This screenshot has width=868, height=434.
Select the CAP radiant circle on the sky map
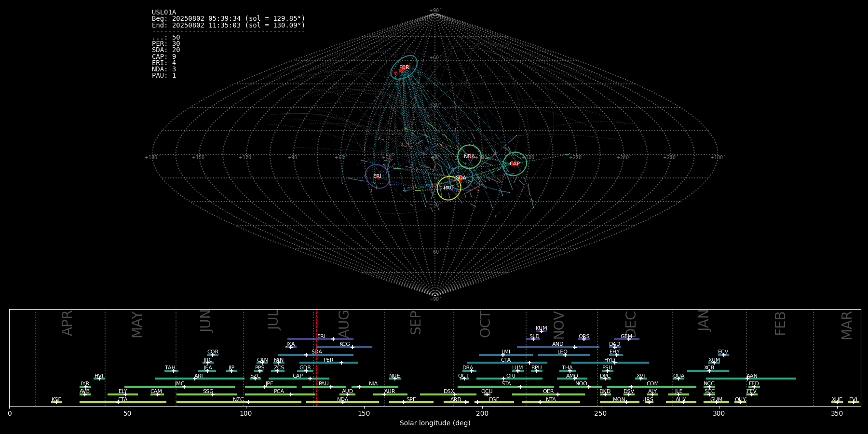pos(515,164)
